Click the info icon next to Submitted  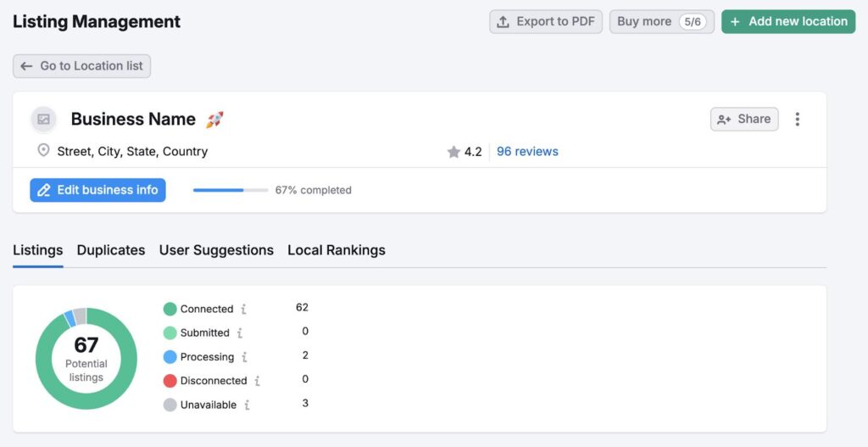pos(240,332)
